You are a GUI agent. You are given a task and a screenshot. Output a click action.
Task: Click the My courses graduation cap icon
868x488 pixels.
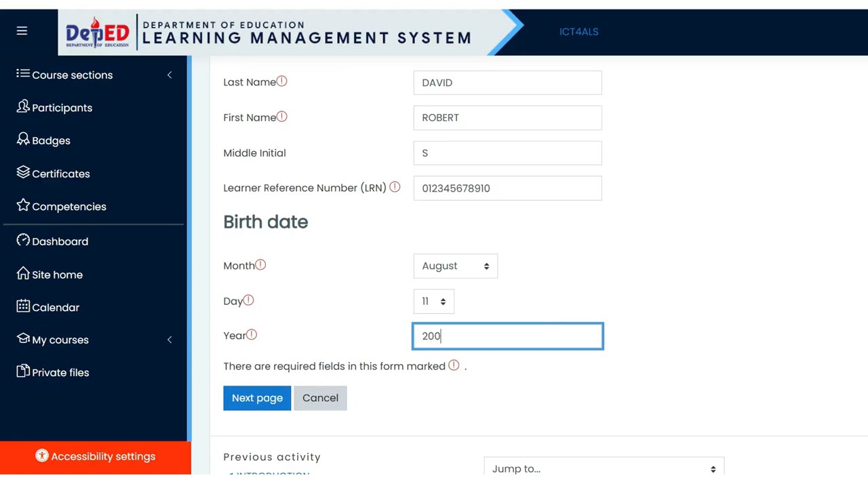pyautogui.click(x=23, y=338)
